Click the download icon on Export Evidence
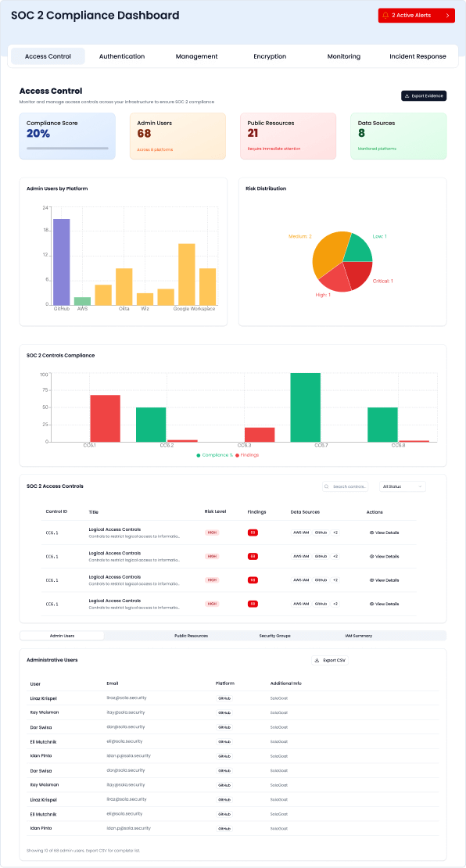 click(407, 95)
